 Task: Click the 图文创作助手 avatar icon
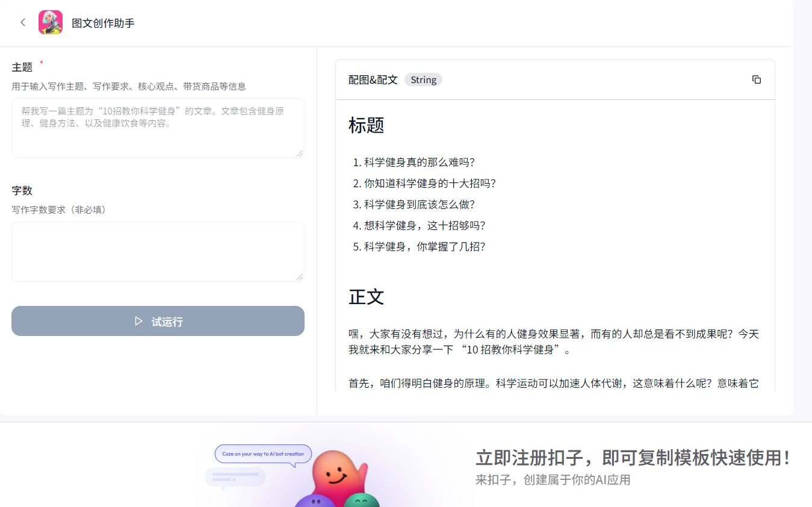click(51, 22)
